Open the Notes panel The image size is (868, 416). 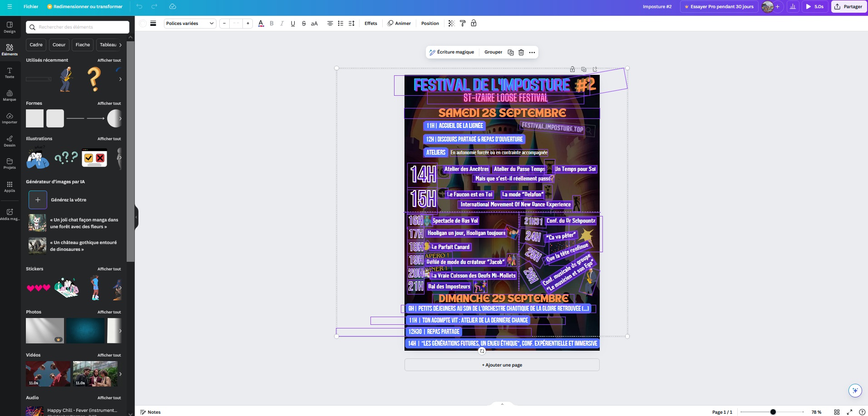[x=150, y=412]
